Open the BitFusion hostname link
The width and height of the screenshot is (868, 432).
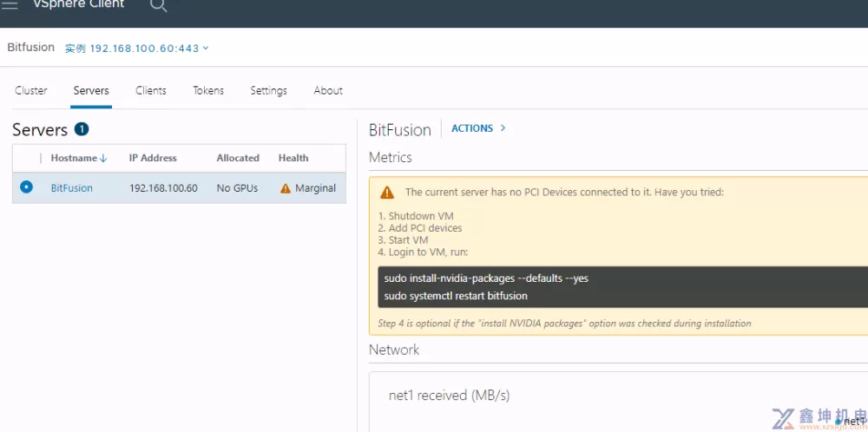click(x=72, y=188)
